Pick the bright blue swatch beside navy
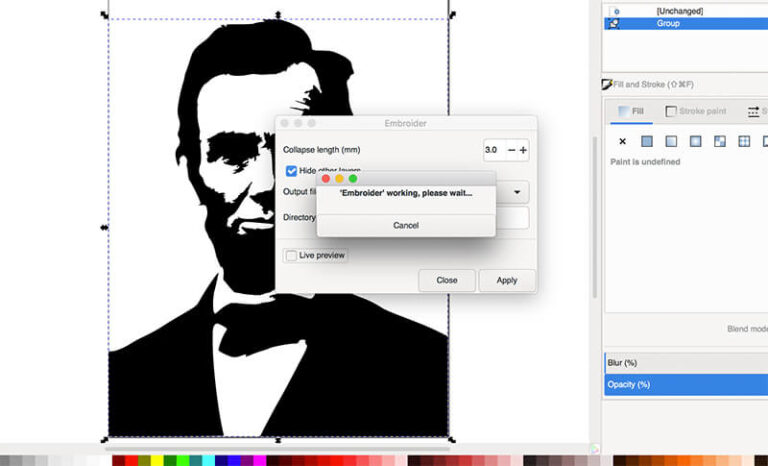 [234, 461]
